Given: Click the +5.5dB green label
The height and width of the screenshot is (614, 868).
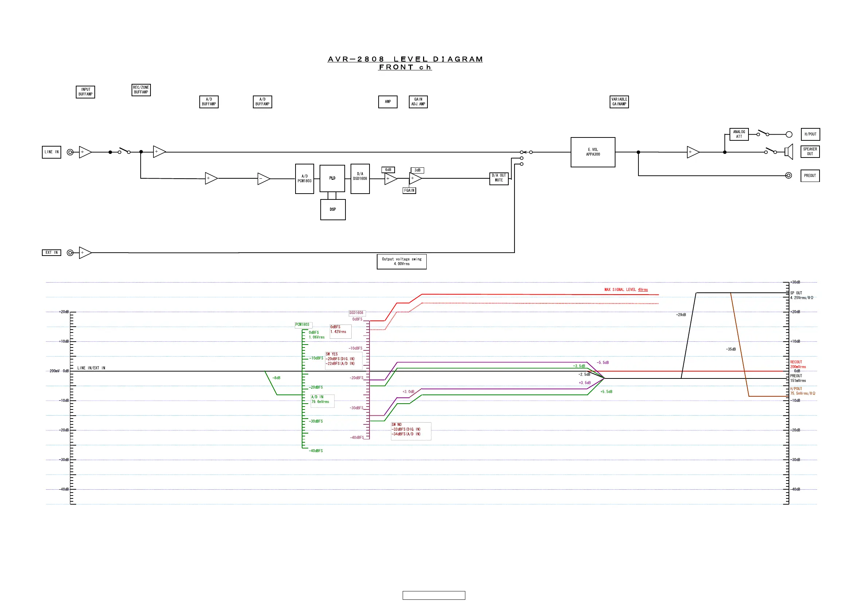Looking at the screenshot, I should click(606, 392).
